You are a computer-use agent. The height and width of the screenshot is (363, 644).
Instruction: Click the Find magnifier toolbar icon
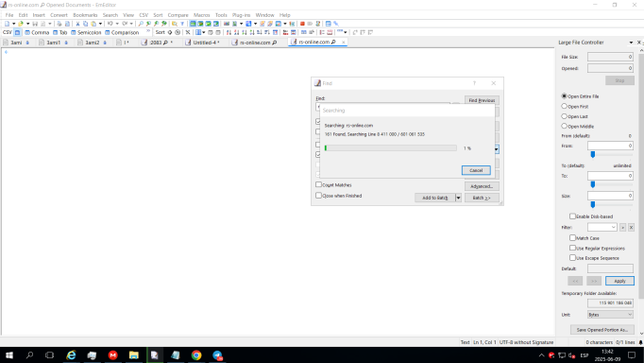pyautogui.click(x=141, y=24)
